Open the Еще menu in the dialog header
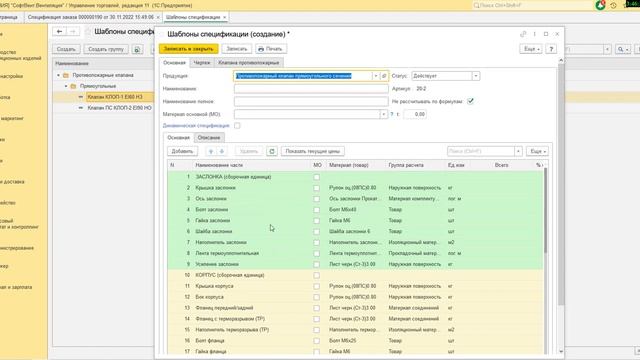This screenshot has width=640, height=360. 531,49
